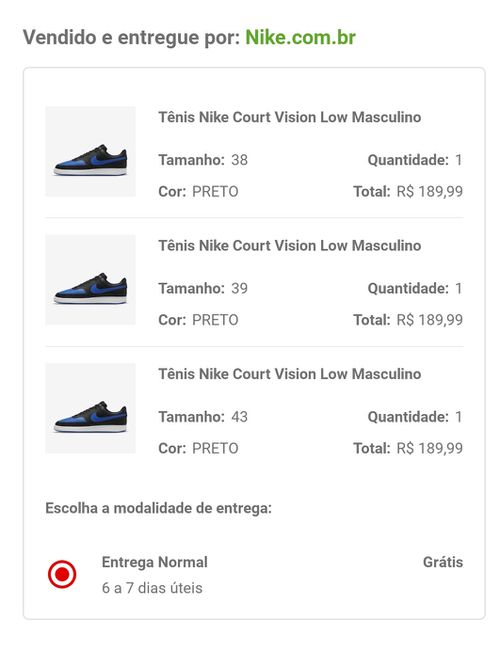Click the Entrega Normal delivery label

155,562
